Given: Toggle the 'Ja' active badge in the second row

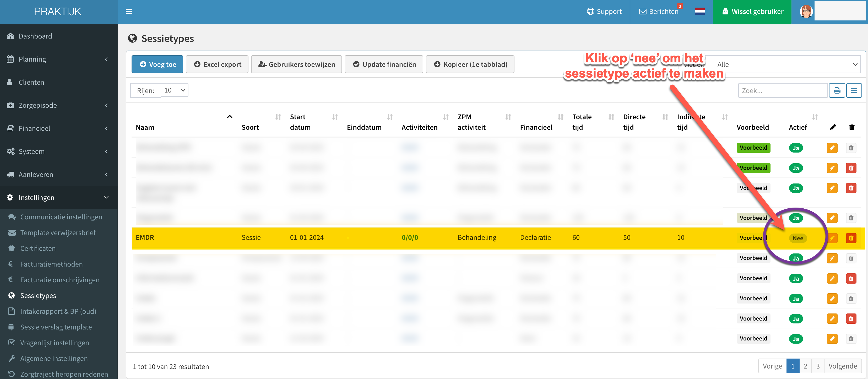Looking at the screenshot, I should 796,168.
